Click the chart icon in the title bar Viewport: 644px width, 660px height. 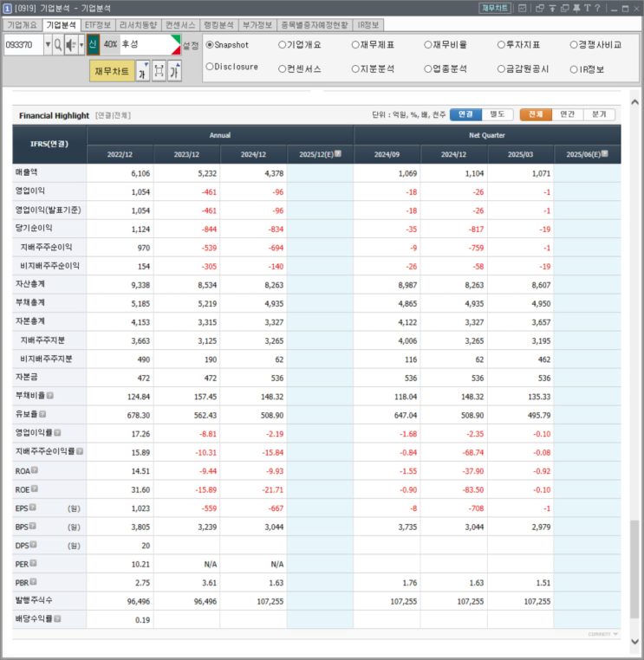[523, 8]
